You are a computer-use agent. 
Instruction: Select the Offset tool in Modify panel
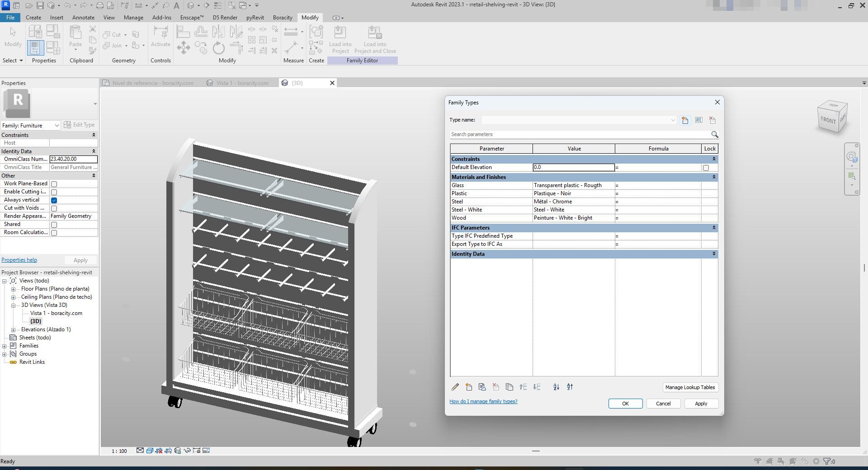tap(201, 32)
